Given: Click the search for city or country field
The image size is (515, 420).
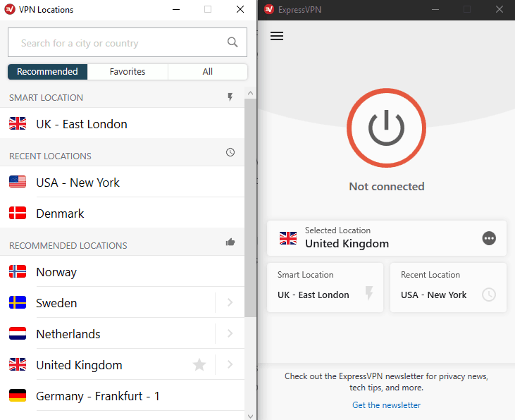Looking at the screenshot, I should 128,42.
